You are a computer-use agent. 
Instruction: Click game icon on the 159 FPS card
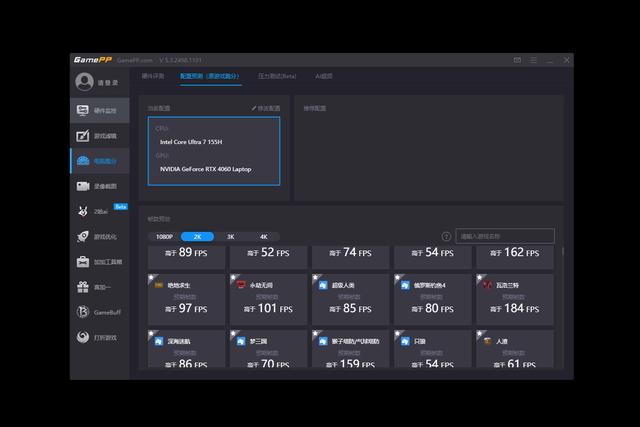[323, 341]
